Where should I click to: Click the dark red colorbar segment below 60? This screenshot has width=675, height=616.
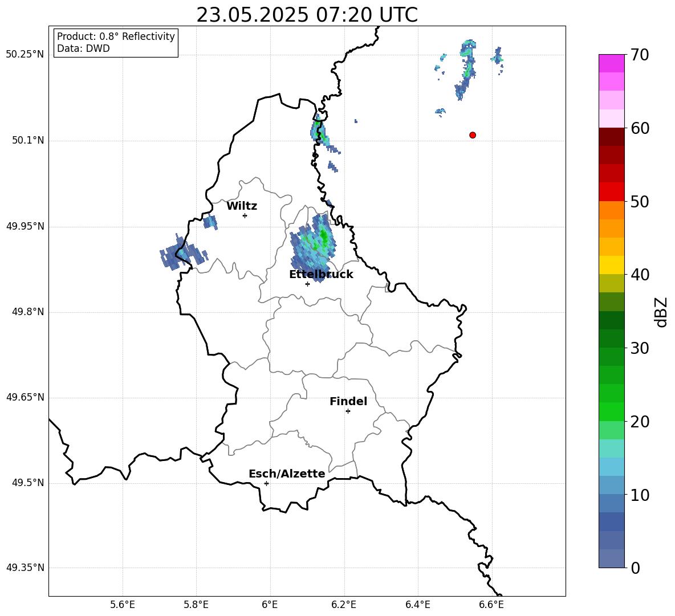(611, 137)
